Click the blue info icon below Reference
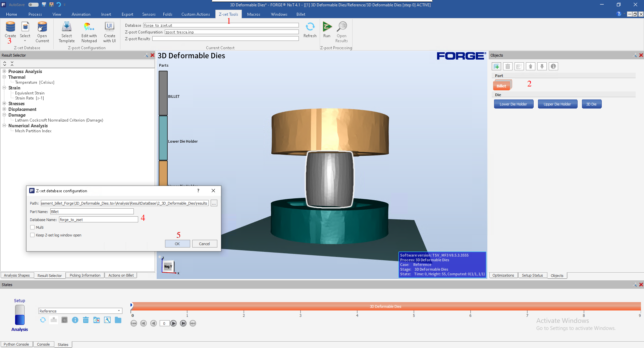The height and width of the screenshot is (348, 644). [x=75, y=320]
